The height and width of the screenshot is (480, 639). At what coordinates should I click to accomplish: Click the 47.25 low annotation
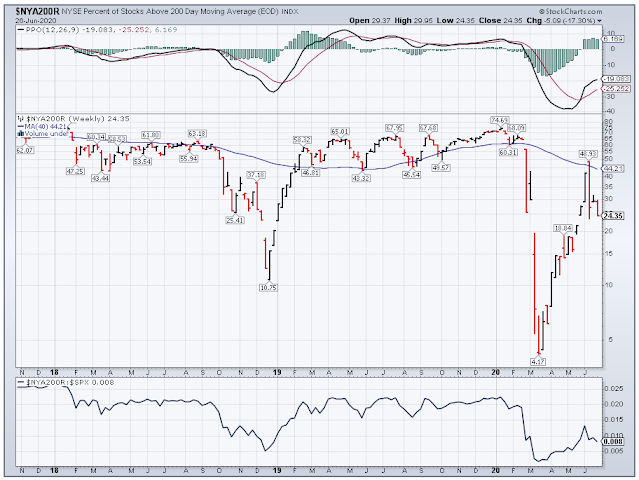[x=75, y=171]
